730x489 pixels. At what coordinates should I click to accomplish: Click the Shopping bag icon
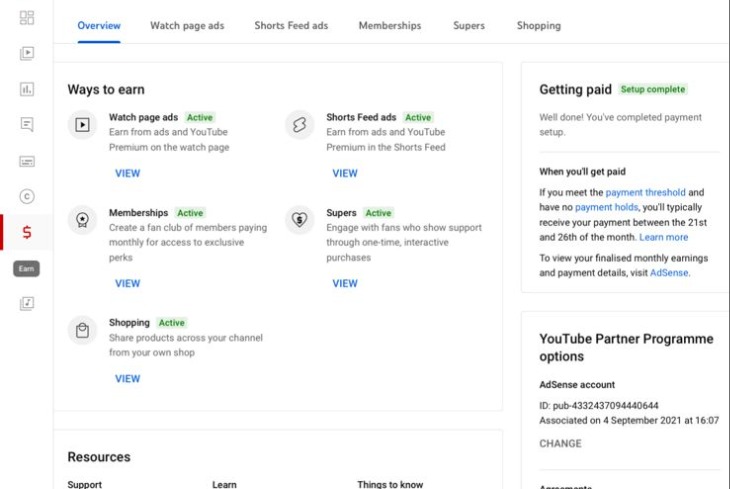click(82, 330)
